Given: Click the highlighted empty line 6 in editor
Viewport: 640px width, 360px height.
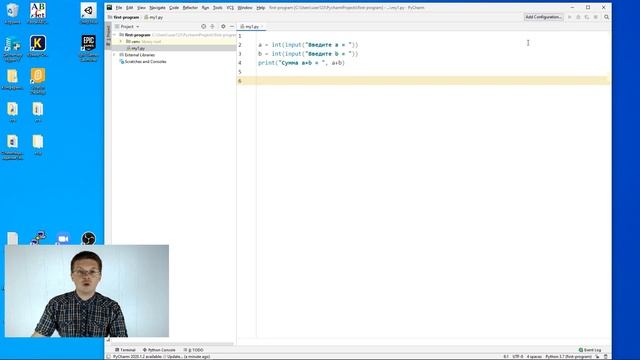Looking at the screenshot, I should 423,81.
